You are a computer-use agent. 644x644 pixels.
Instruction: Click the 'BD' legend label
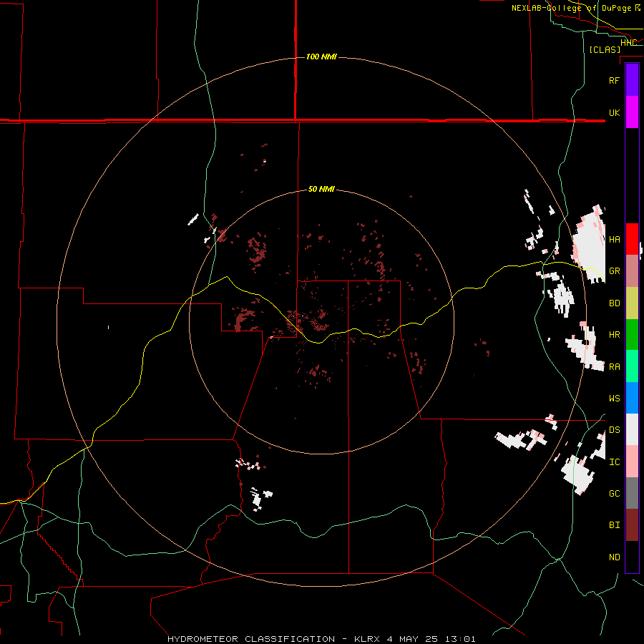614,303
